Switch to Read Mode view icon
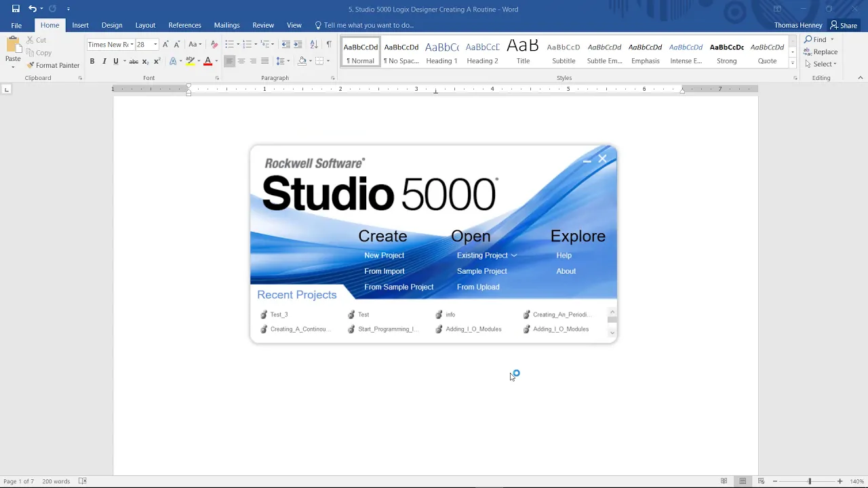This screenshot has height=488, width=868. tap(724, 481)
